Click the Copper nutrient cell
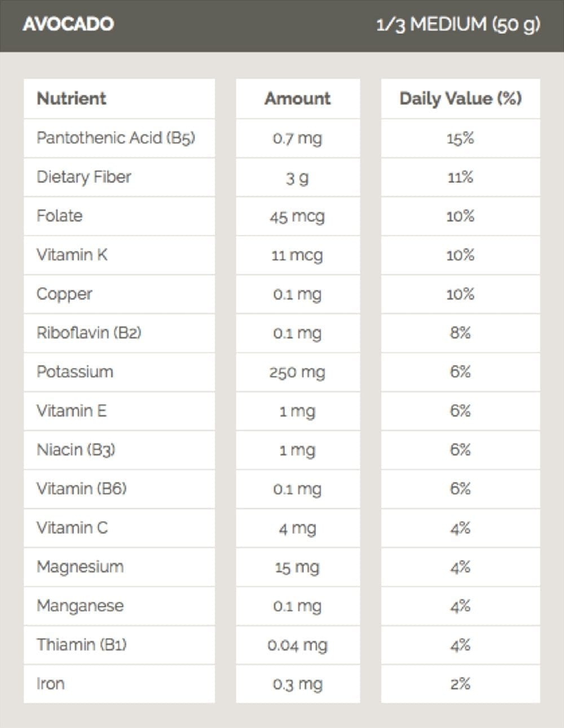 click(119, 294)
